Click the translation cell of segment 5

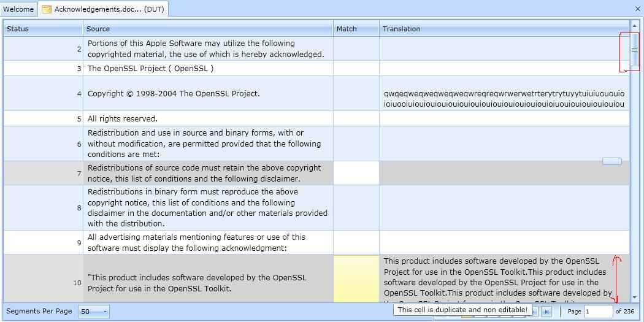coord(504,119)
